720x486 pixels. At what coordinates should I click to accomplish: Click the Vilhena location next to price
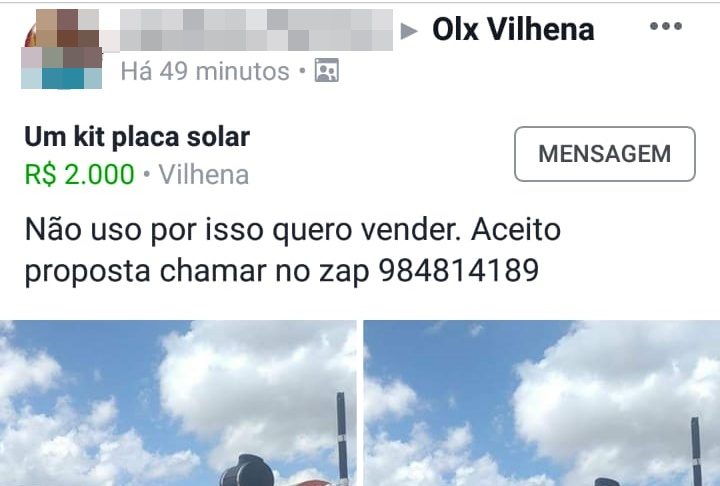tap(204, 175)
